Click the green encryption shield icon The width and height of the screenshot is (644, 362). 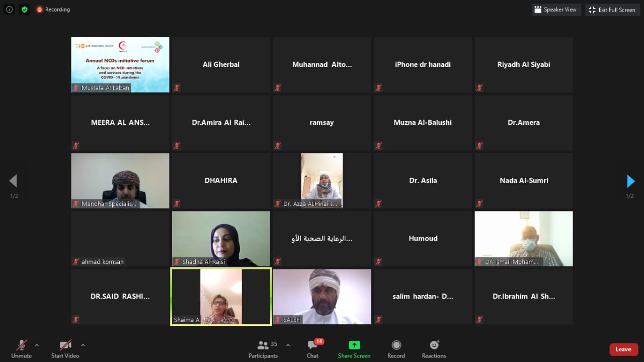pyautogui.click(x=24, y=10)
